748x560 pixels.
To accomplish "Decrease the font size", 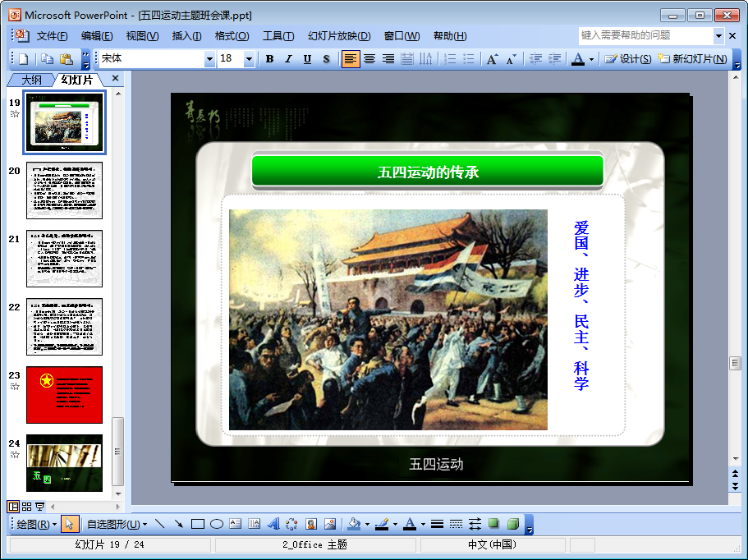I will click(511, 58).
